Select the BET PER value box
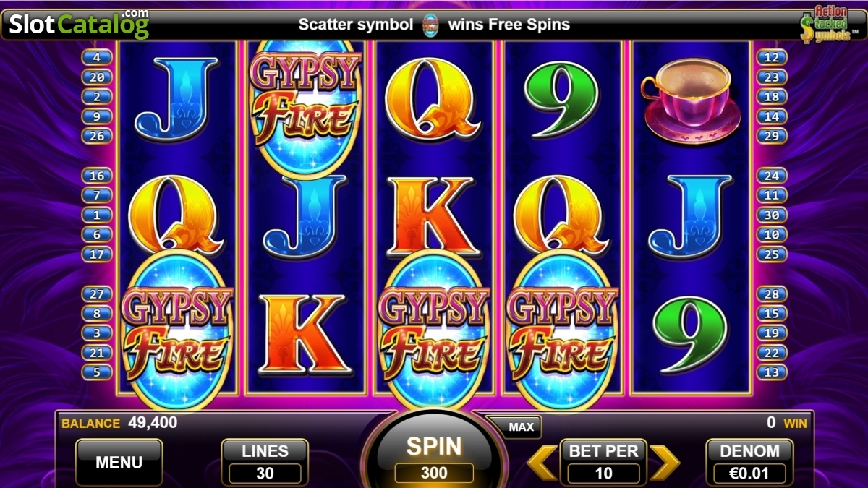Screen dimensions: 868x488 (x=603, y=474)
